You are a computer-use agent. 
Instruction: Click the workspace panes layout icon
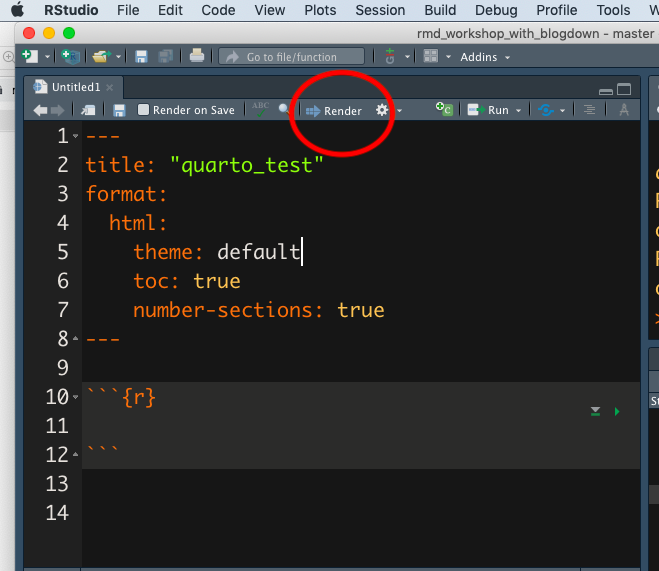click(431, 56)
